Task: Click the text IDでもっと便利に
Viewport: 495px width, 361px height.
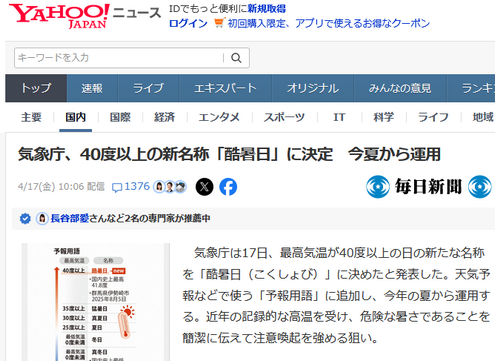Action: pyautogui.click(x=208, y=9)
